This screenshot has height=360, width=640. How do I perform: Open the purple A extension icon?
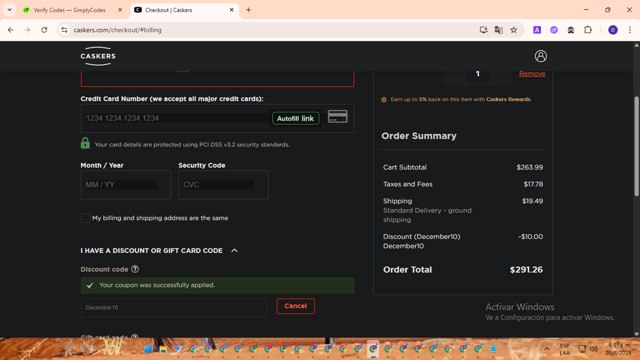pos(537,30)
